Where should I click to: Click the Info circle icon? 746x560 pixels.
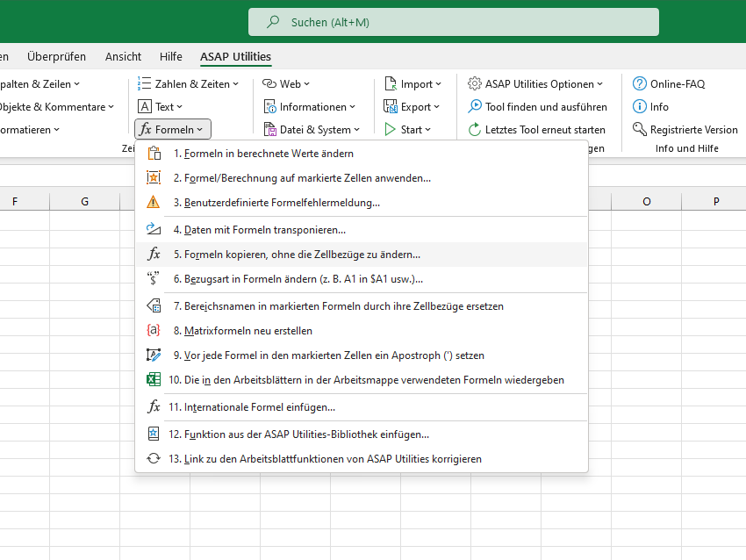[x=640, y=106]
